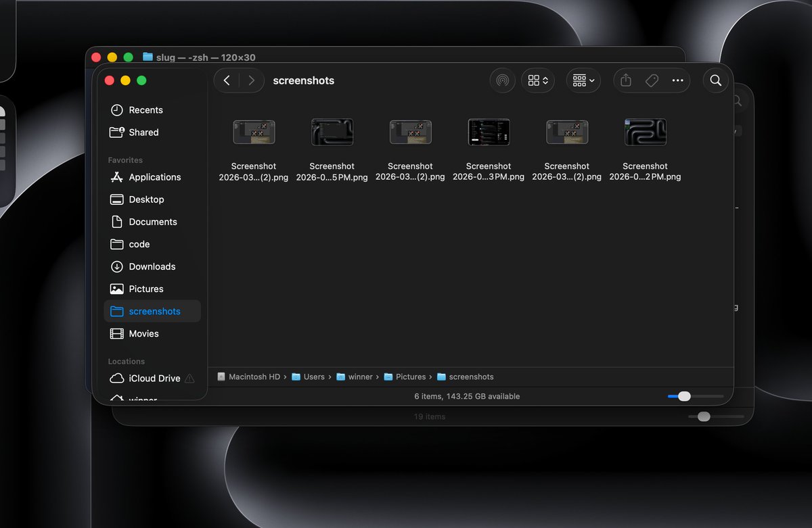812x528 pixels.
Task: Select the Screenshot 2026-0…3PM.png thumbnail
Action: [489, 132]
